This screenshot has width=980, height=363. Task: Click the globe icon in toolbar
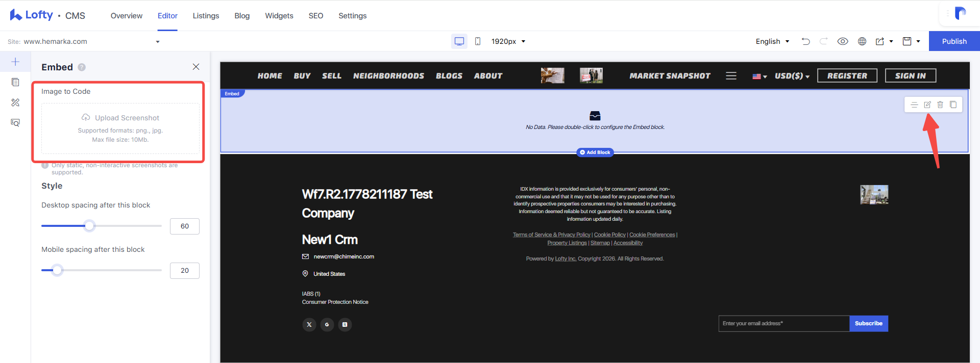[x=862, y=41]
